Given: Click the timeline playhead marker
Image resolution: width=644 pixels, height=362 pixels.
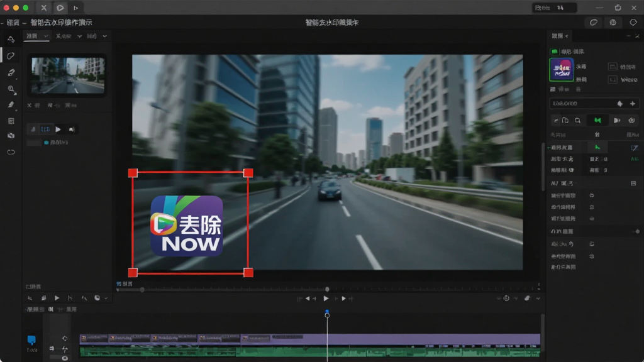Looking at the screenshot, I should (327, 314).
